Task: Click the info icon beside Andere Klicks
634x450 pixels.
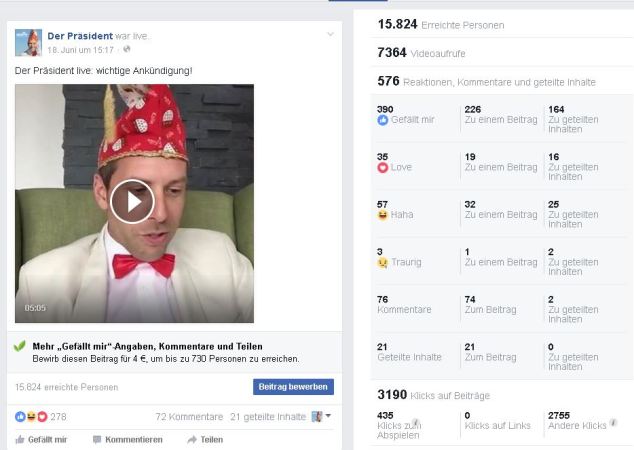Action: pyautogui.click(x=611, y=423)
